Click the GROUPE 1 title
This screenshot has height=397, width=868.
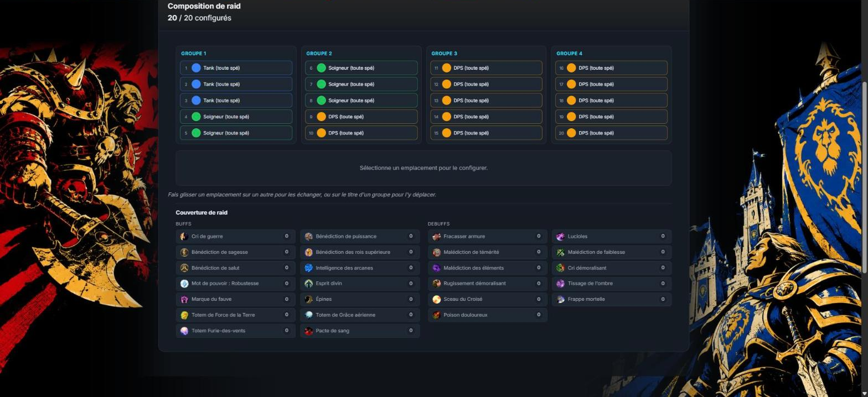click(194, 54)
